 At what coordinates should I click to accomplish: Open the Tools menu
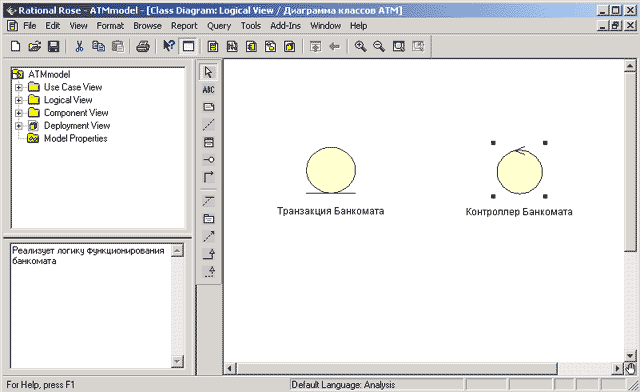point(251,26)
